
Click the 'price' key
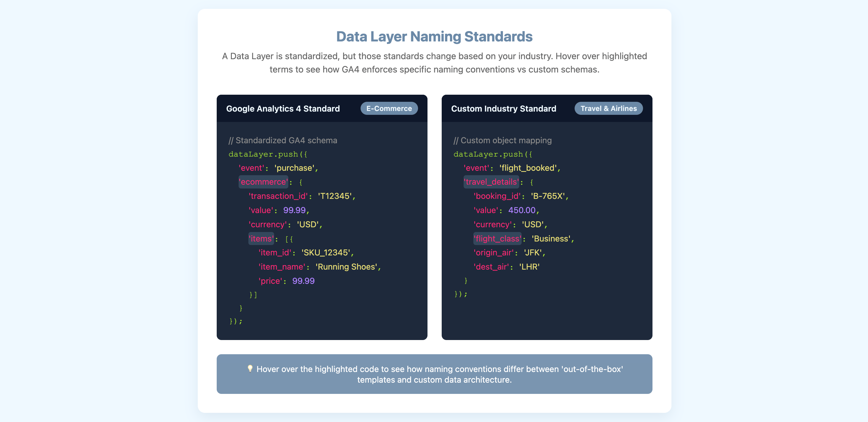(270, 281)
